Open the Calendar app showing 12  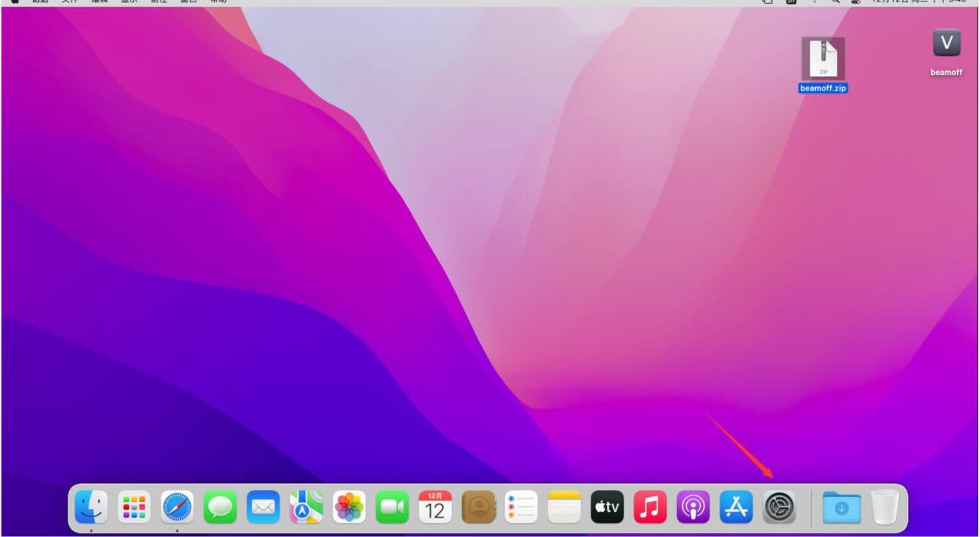(435, 508)
